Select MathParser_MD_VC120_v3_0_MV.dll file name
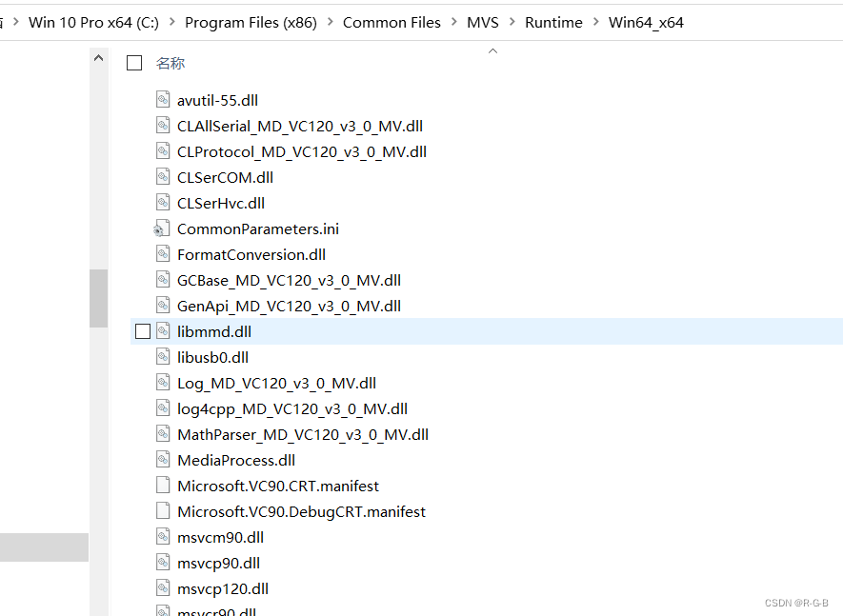Viewport: 843px width, 616px height. [303, 435]
